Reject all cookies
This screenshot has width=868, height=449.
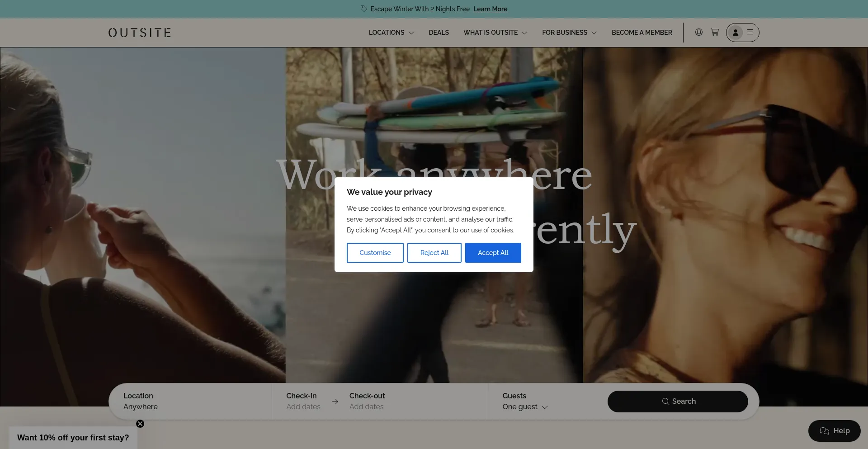point(434,253)
